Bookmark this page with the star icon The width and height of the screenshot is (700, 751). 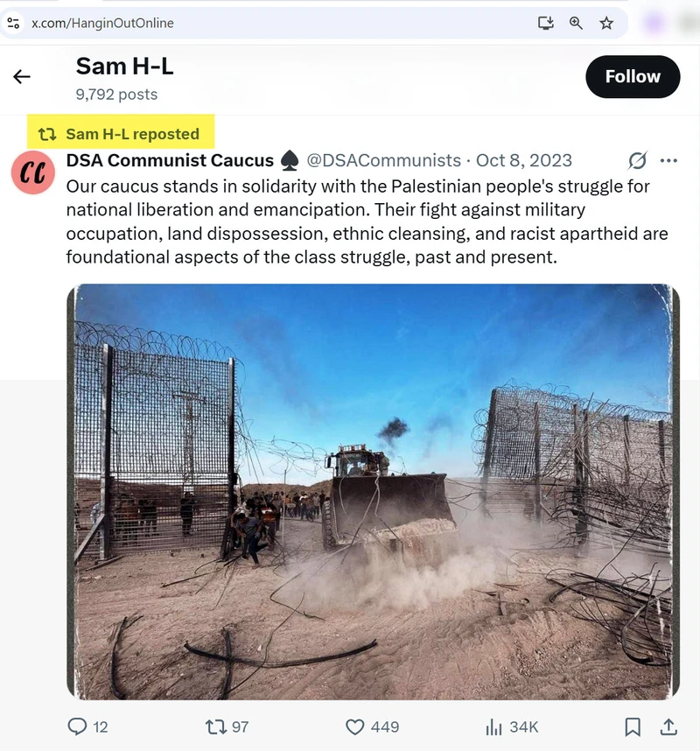606,23
